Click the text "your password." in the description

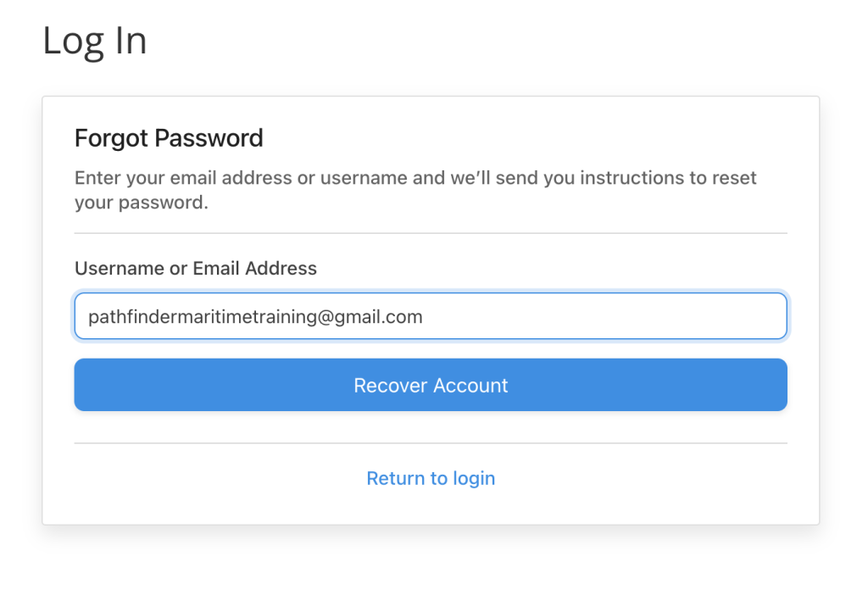(x=141, y=203)
